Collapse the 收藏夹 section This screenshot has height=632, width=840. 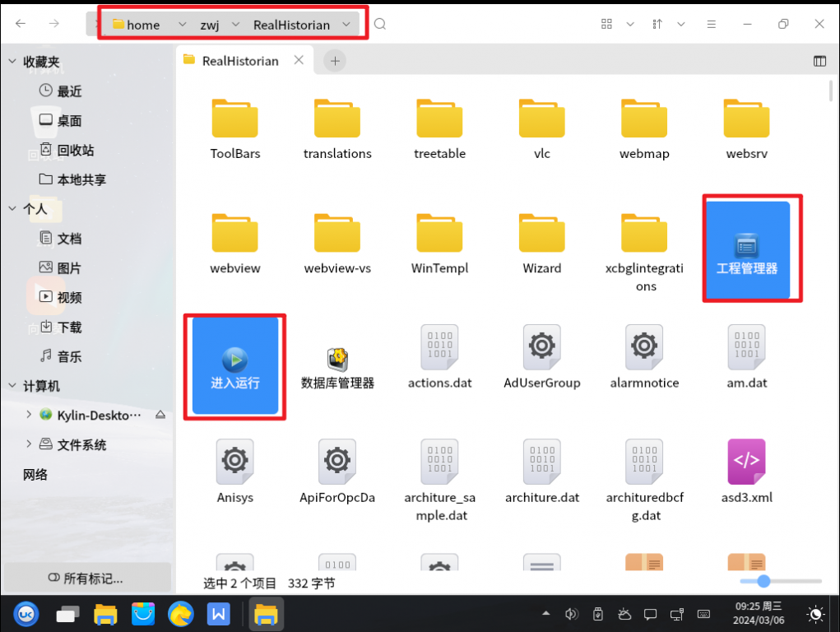(12, 62)
